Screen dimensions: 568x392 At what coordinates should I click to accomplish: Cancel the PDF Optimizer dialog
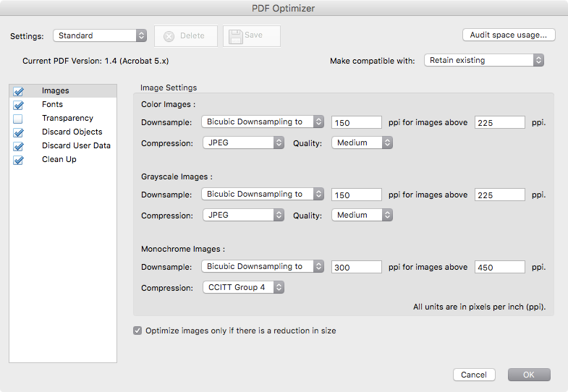coord(474,375)
